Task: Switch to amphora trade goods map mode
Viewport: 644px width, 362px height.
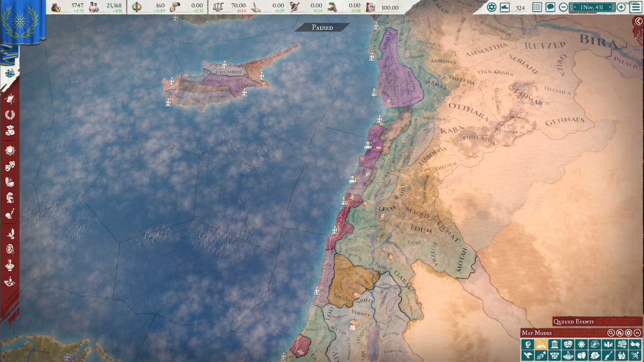Action: coord(581,356)
